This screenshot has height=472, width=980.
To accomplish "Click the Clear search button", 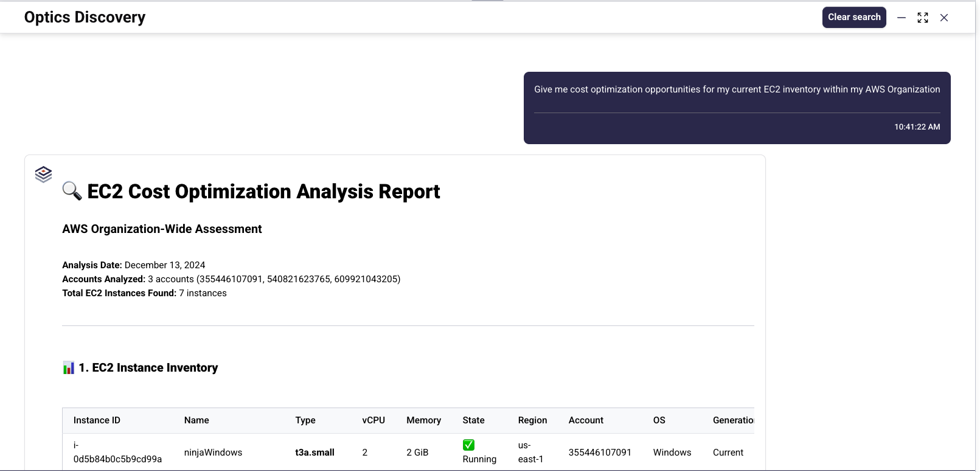I will tap(853, 17).
